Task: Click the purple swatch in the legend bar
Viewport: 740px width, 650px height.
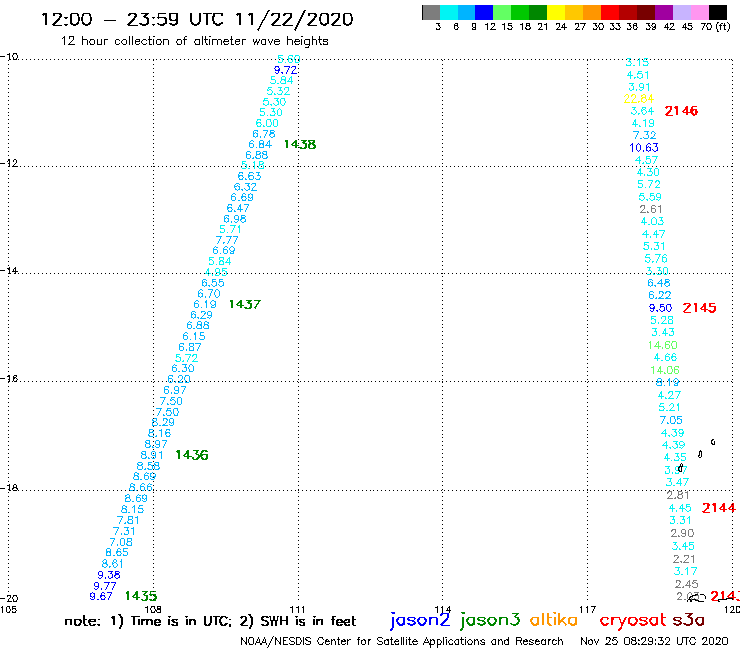Action: pyautogui.click(x=664, y=12)
